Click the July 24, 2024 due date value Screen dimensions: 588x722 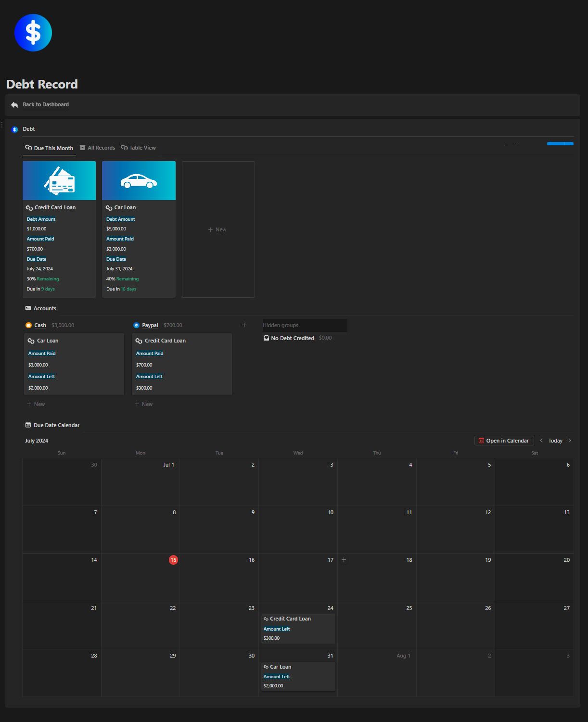point(40,269)
